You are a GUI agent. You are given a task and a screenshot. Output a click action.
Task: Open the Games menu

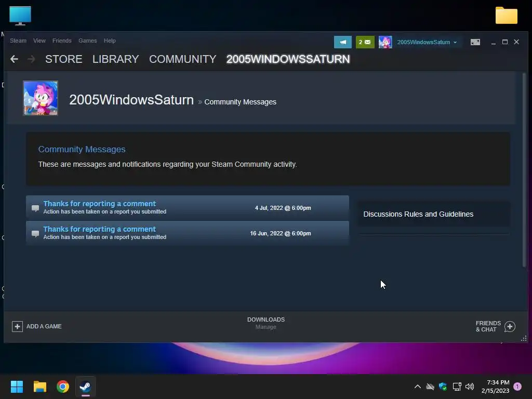tap(87, 41)
